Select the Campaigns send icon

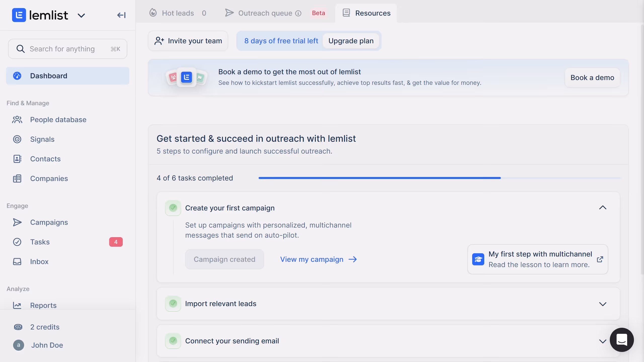click(x=17, y=222)
